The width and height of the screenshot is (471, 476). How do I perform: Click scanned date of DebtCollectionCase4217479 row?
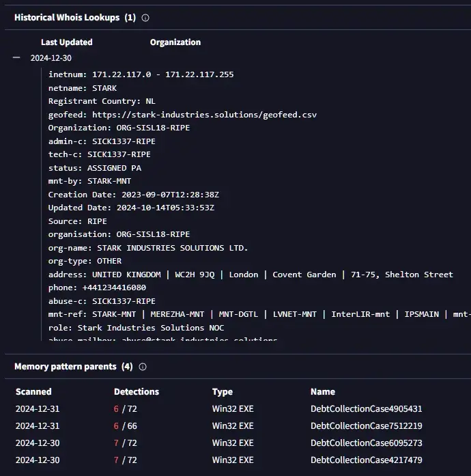coord(38,460)
